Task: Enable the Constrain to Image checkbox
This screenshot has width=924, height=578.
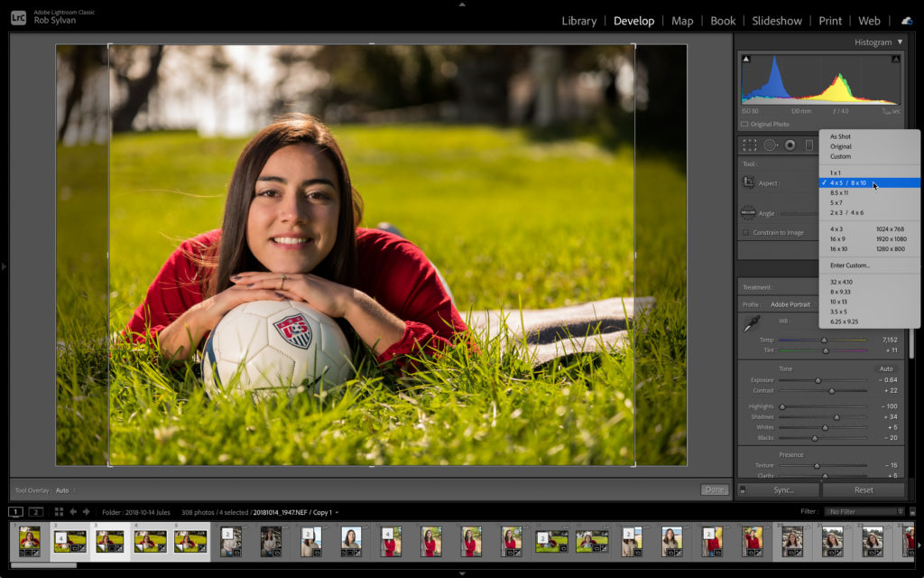Action: (x=745, y=233)
